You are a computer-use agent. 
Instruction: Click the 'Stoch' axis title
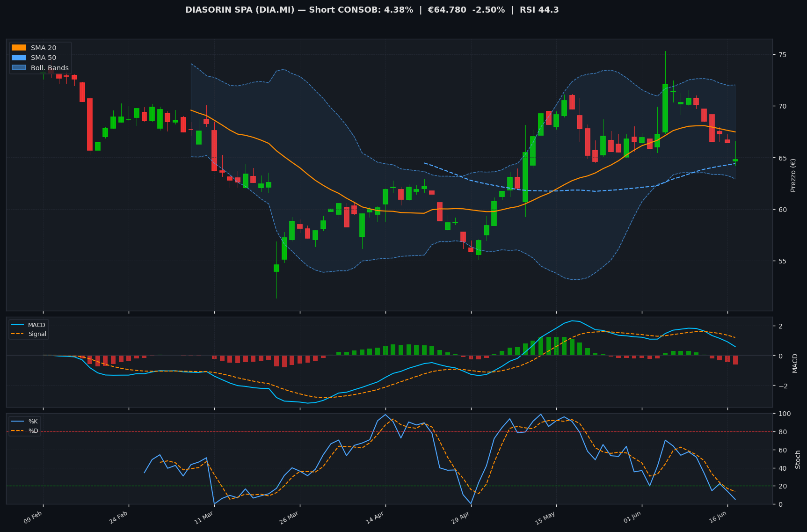pyautogui.click(x=798, y=459)
